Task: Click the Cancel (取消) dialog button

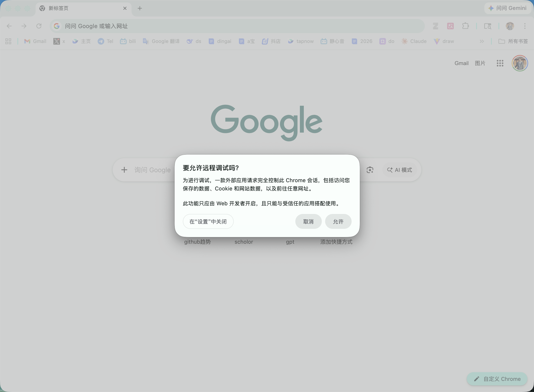Action: [308, 221]
